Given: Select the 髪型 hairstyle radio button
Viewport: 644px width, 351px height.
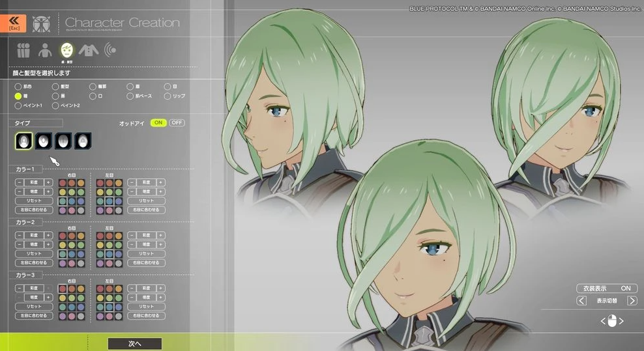Looking at the screenshot, I should click(x=55, y=87).
